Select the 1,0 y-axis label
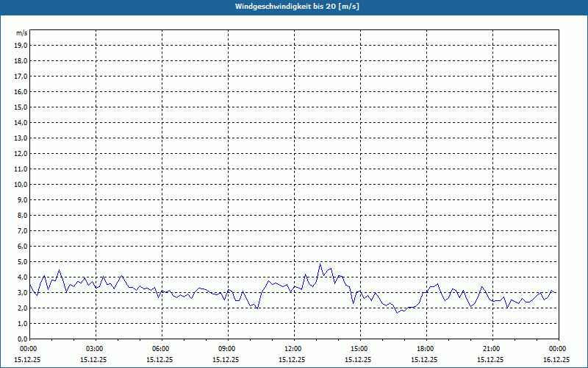Image resolution: width=588 pixels, height=368 pixels. pyautogui.click(x=21, y=323)
